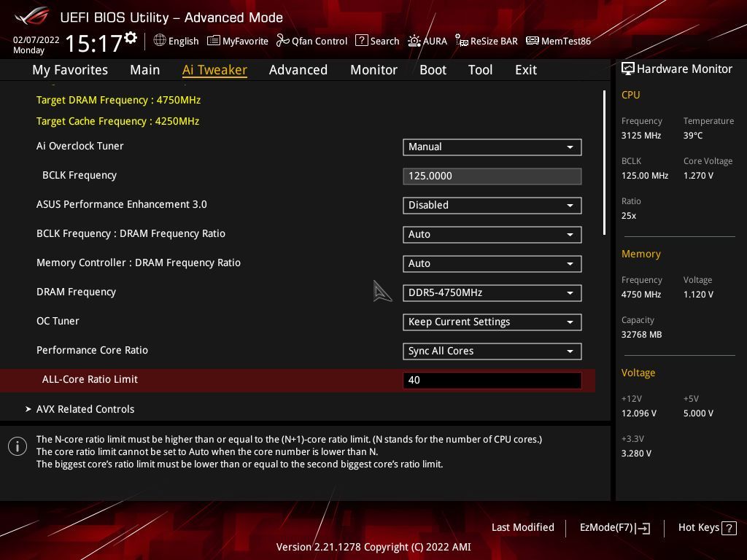Open Qfan Control fan icon

tap(282, 41)
